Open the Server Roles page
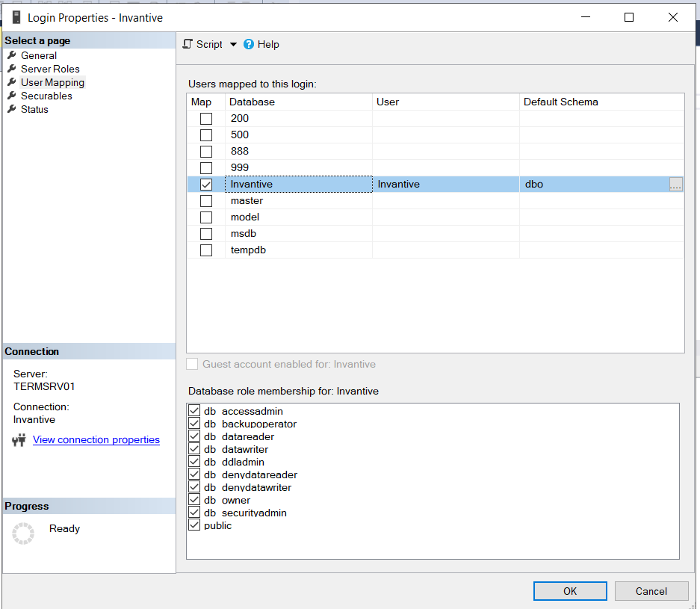 (x=50, y=69)
